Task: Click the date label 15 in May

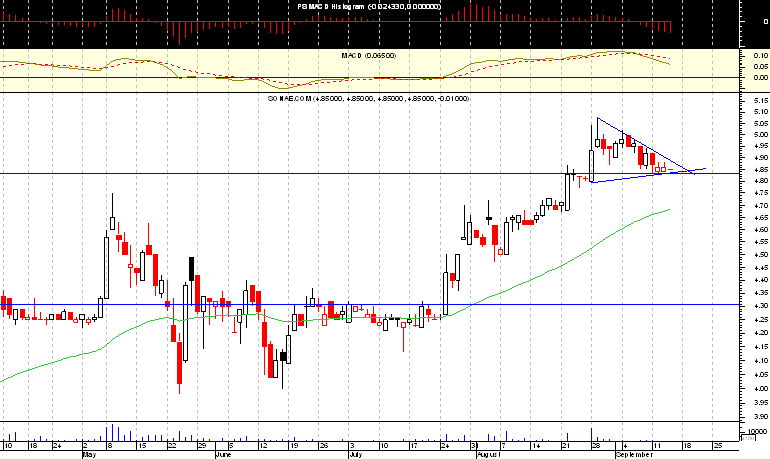Action: point(142,446)
